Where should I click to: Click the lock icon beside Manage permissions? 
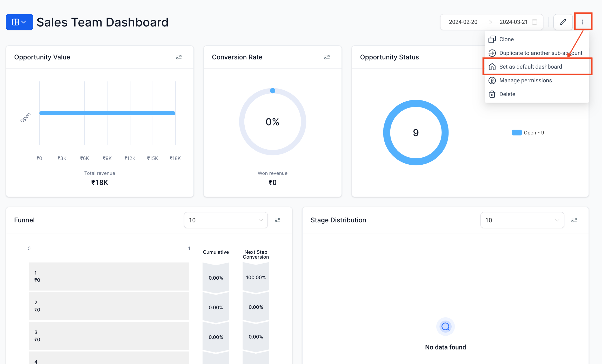coord(492,80)
